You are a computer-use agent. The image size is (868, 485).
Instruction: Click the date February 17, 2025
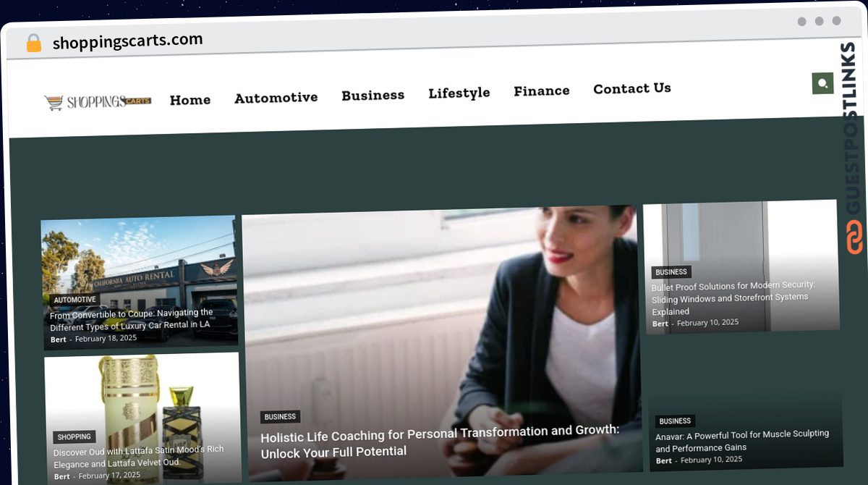click(x=109, y=476)
